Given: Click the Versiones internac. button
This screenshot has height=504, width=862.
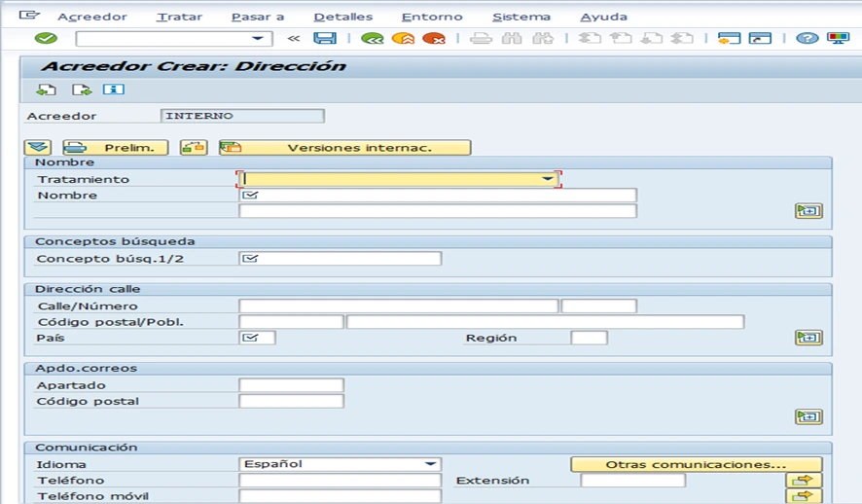Looking at the screenshot, I should 345,147.
